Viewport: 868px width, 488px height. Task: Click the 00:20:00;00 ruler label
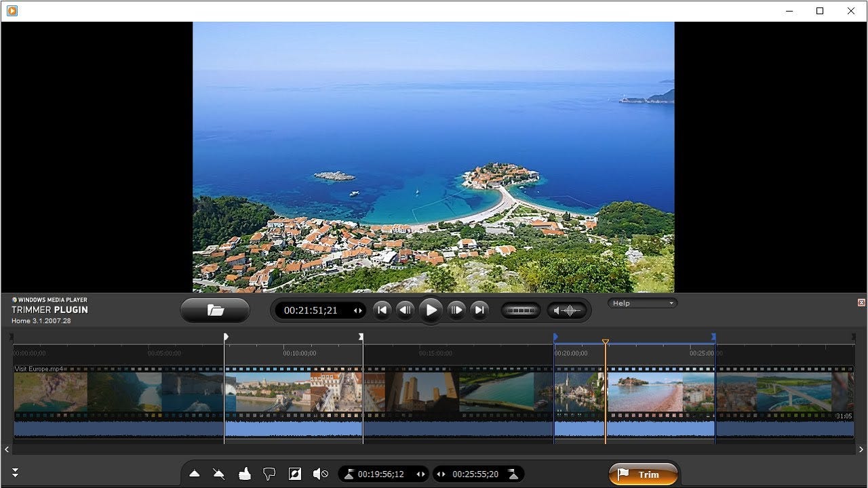click(x=571, y=353)
